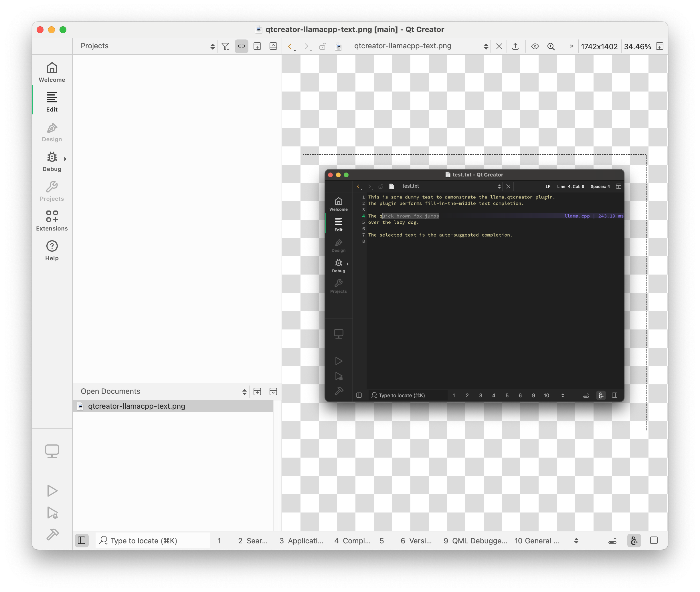Split the Open Documents pane

pyautogui.click(x=257, y=391)
